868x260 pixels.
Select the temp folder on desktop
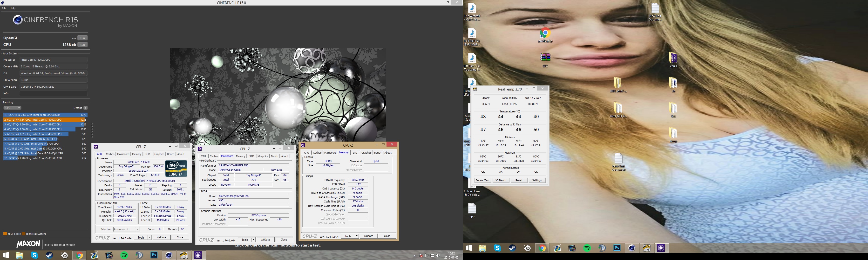673,136
